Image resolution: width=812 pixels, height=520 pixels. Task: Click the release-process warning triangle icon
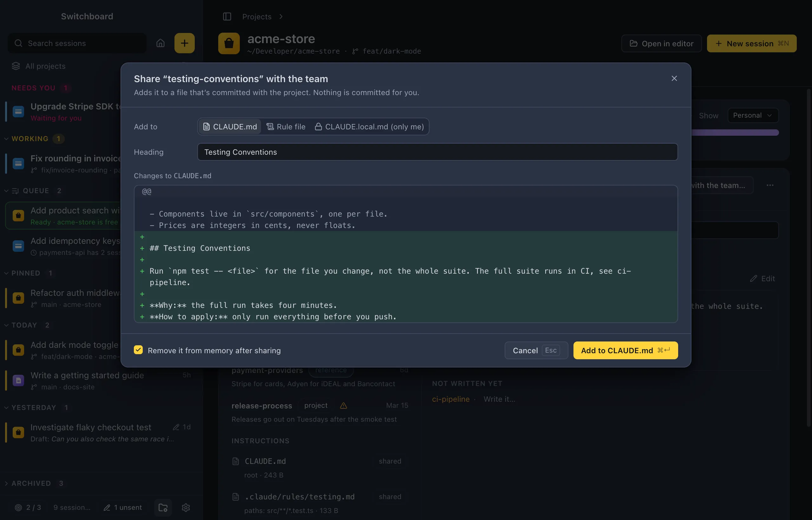[x=344, y=406]
